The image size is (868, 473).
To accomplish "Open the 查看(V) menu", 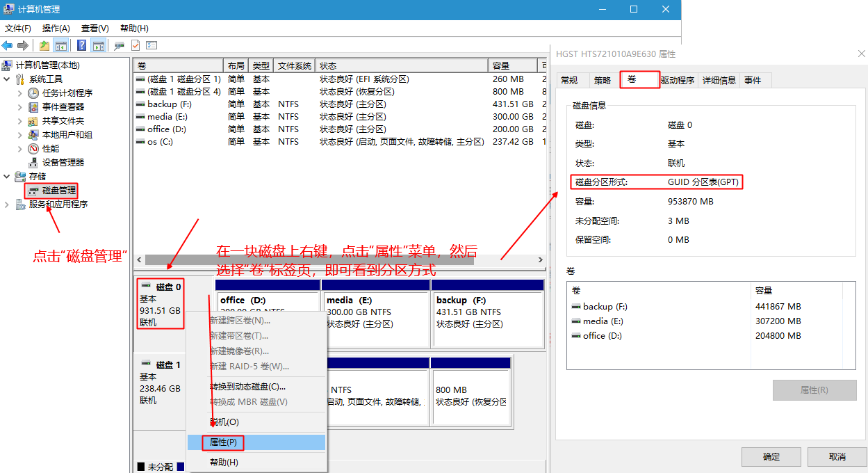I will 95,29.
